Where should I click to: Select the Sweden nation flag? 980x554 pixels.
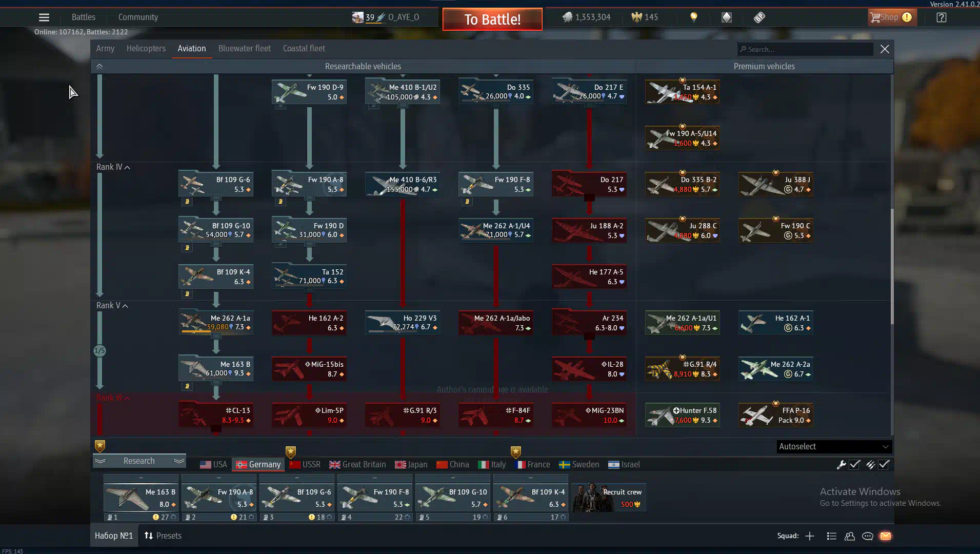(579, 465)
